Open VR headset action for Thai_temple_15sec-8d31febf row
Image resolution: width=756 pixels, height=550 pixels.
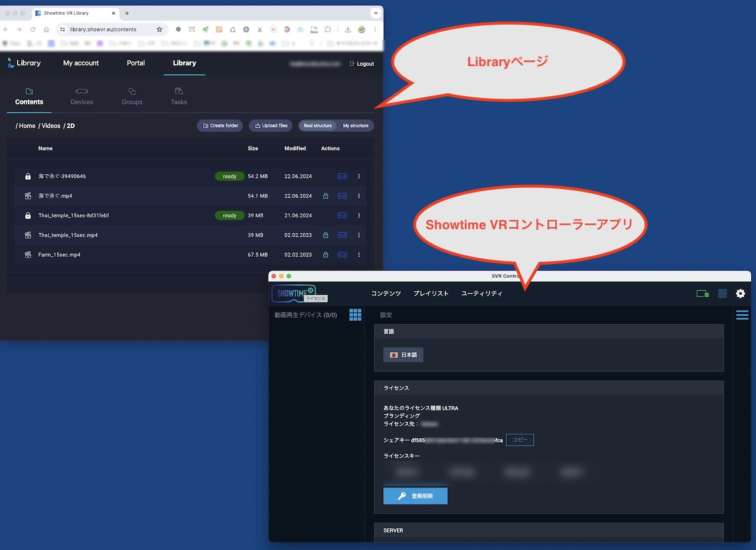(x=342, y=216)
